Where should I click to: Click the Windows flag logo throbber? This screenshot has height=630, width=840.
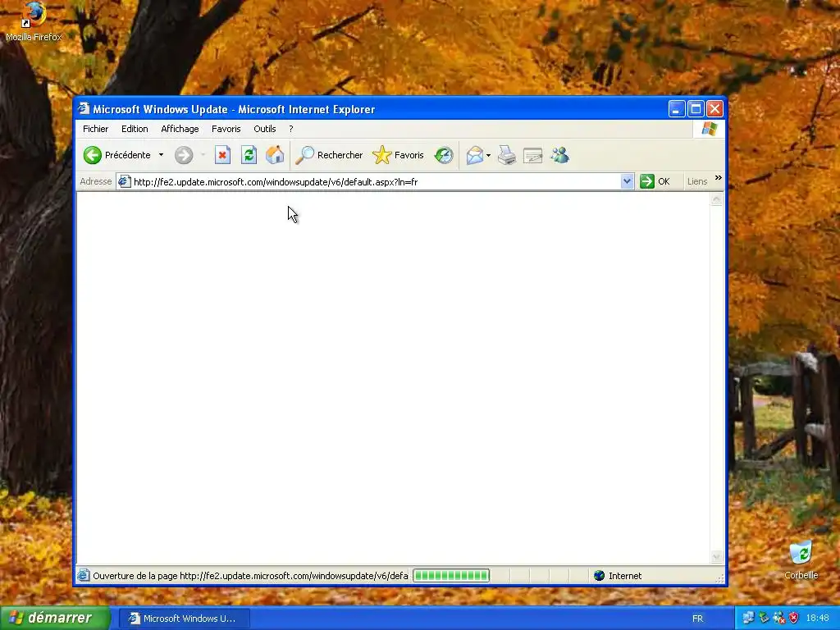[x=710, y=129]
